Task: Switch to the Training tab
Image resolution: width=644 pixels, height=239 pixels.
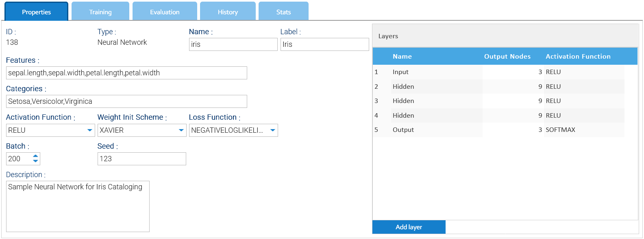Action: 100,11
